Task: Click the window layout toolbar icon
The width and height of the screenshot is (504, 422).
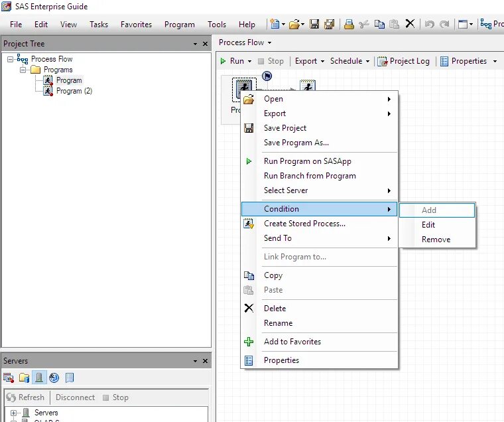Action: pyautogui.click(x=462, y=24)
